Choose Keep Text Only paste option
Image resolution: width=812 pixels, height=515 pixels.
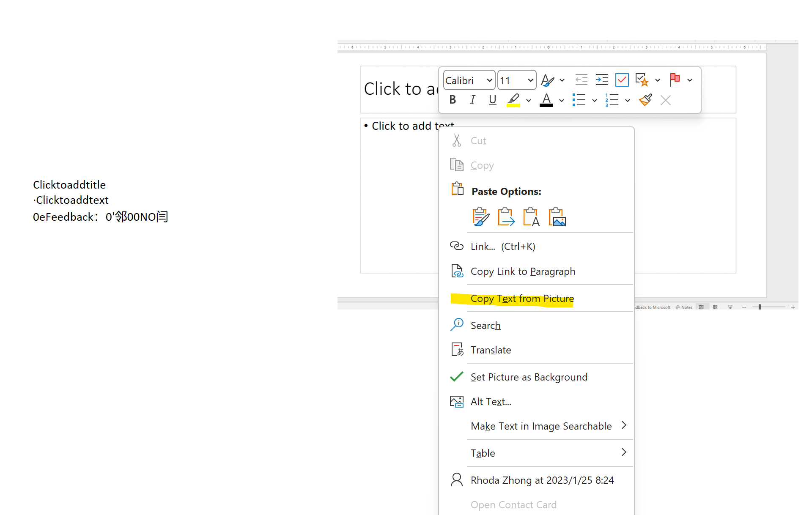coord(532,217)
